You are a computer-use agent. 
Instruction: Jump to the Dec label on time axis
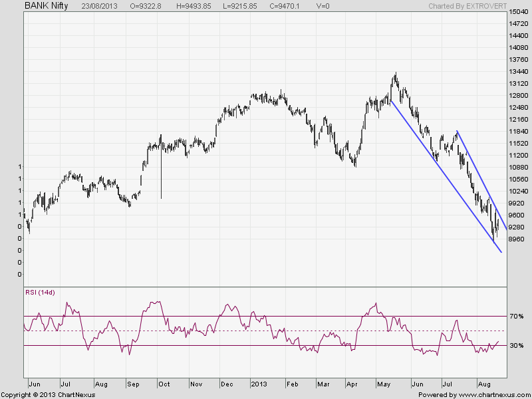[227, 384]
